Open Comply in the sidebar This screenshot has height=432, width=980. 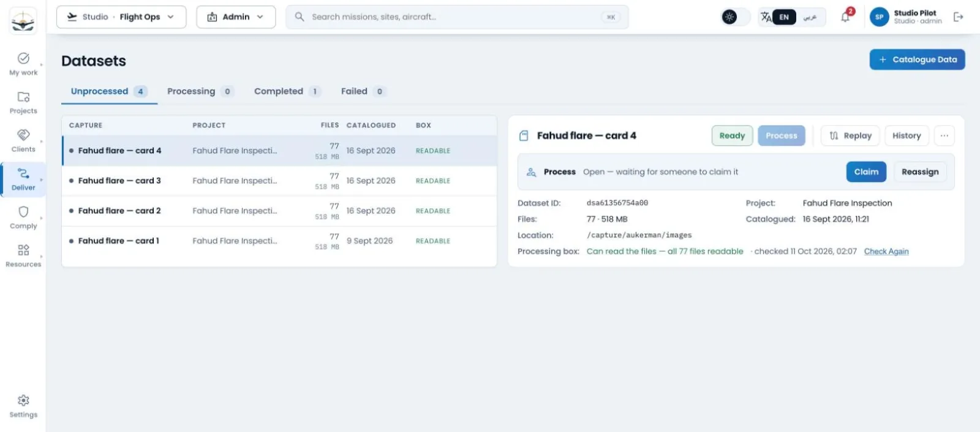click(23, 218)
